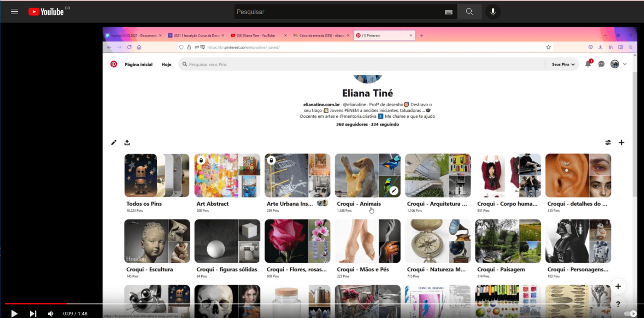Click the edit pencil on Croqui - Animais board

pos(394,191)
